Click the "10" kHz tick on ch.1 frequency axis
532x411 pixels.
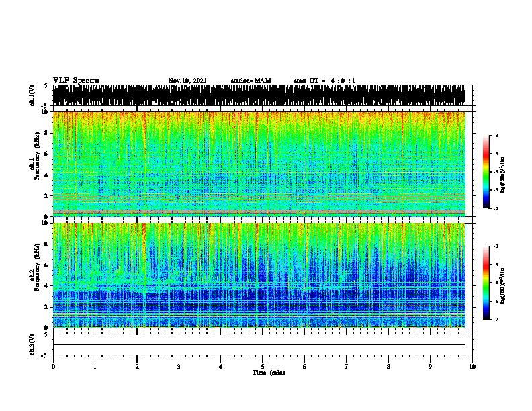click(x=45, y=112)
